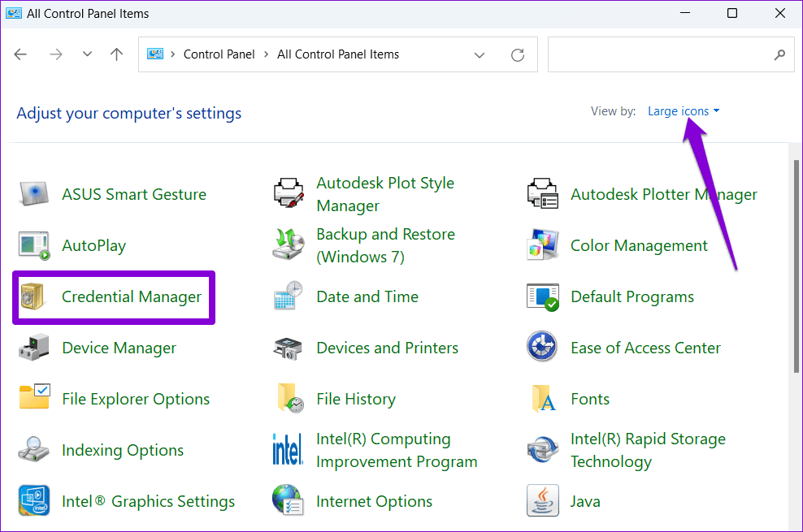
Task: Open the Device Manager icon
Action: coord(34,348)
